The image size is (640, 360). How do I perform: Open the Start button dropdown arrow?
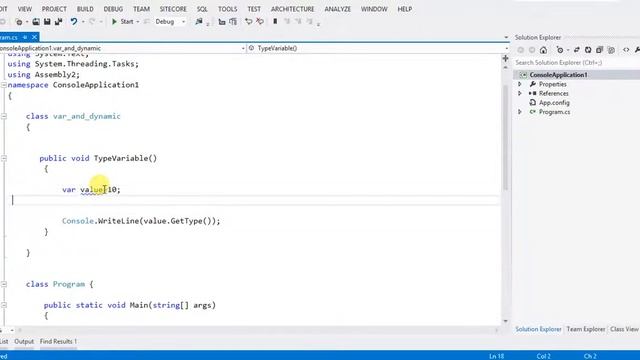(138, 22)
